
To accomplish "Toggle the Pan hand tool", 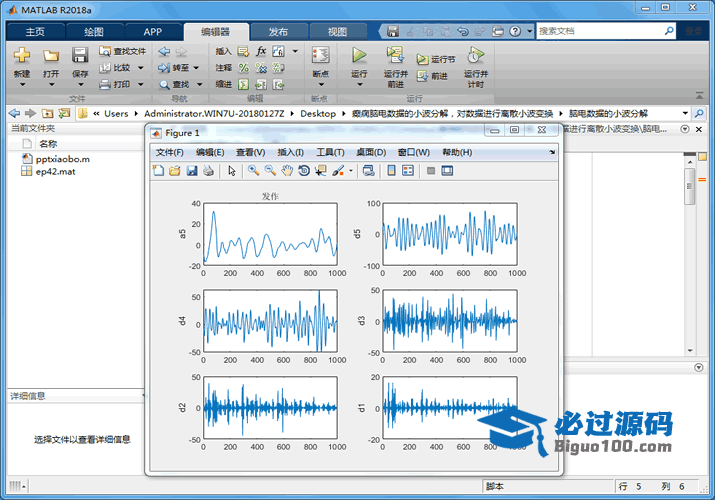I will pyautogui.click(x=287, y=171).
